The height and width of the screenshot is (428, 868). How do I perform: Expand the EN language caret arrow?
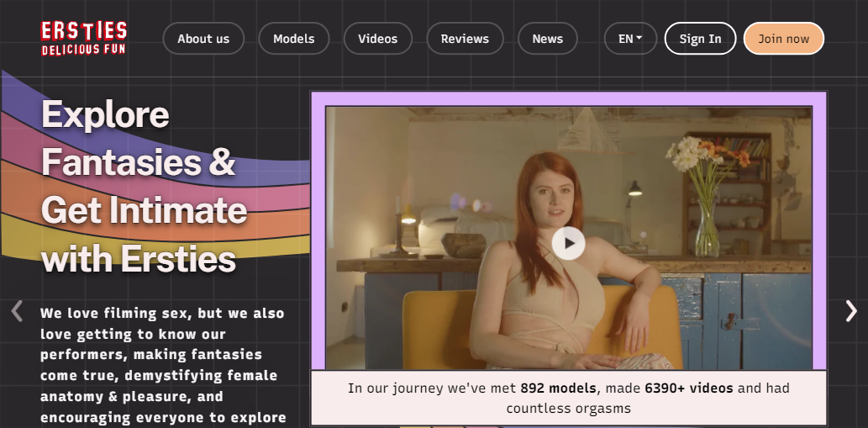coord(639,39)
